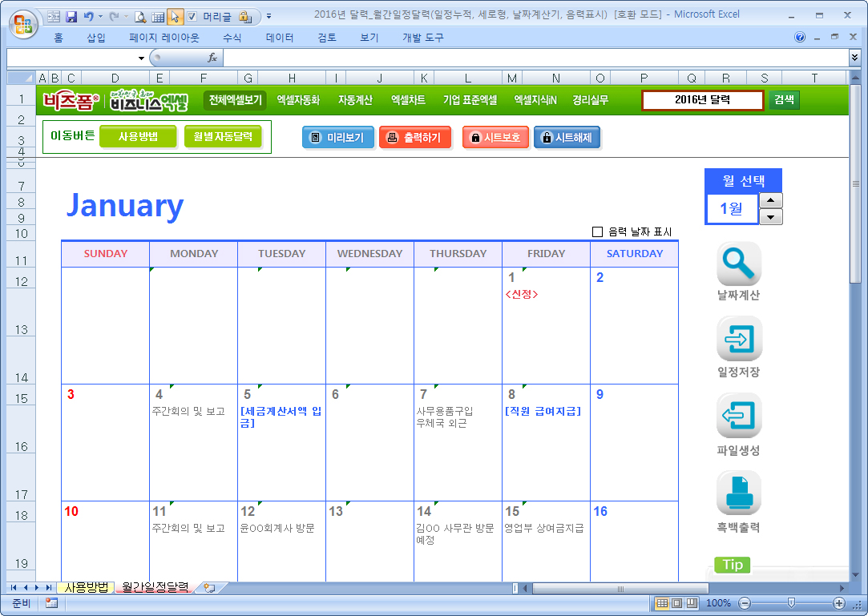Click the 일정저장 save schedule icon
The image size is (868, 616).
(739, 339)
